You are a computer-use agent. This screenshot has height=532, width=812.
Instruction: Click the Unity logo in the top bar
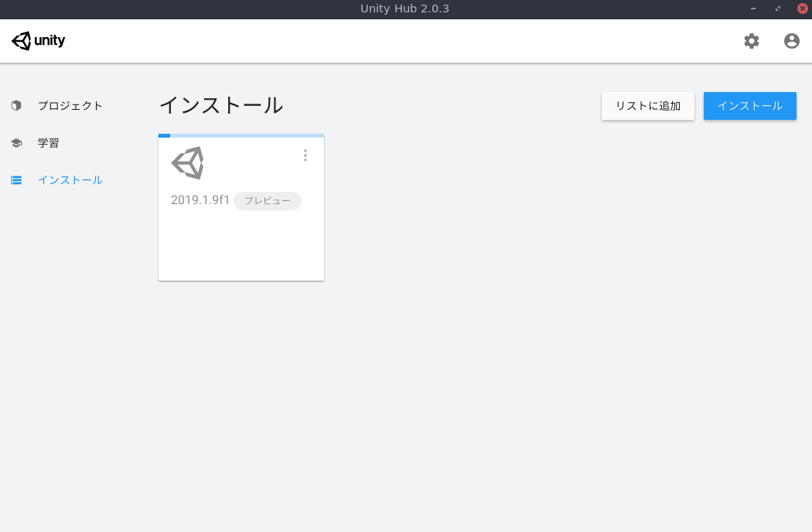(37, 40)
